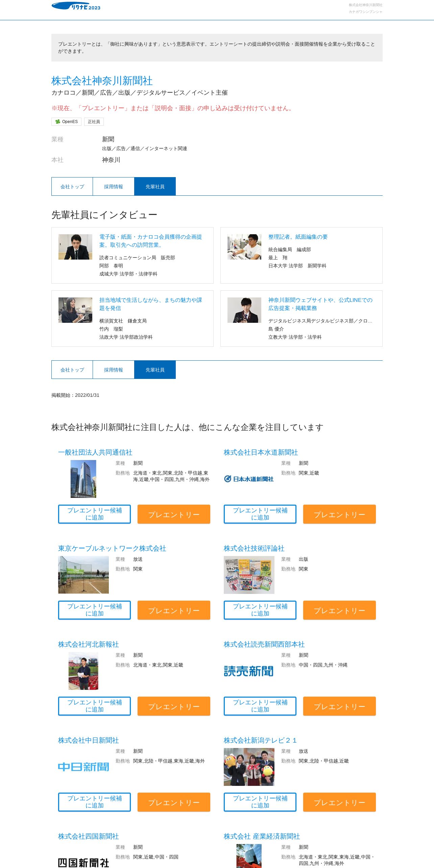Open interview photo of 竹内 瑠梨
The height and width of the screenshot is (868, 434).
(x=75, y=310)
